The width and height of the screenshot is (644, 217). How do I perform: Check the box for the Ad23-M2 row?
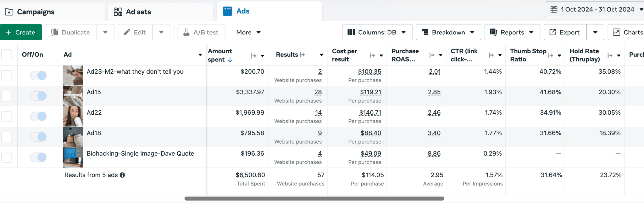[7, 75]
